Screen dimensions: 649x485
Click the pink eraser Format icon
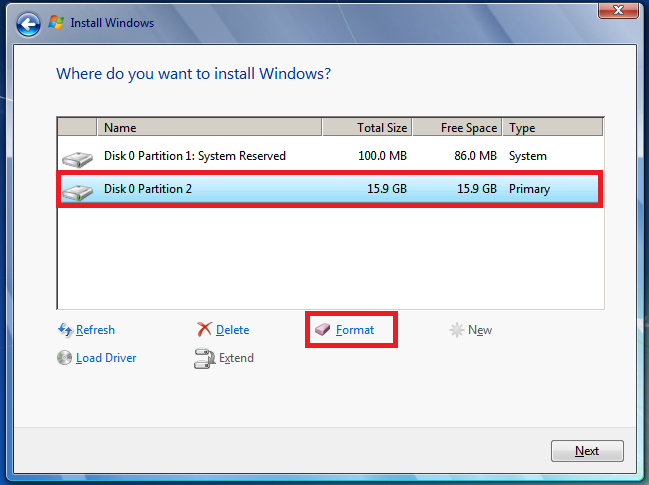coord(322,329)
